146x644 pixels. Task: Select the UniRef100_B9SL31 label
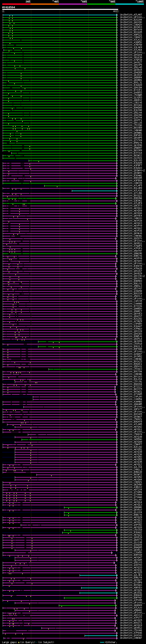point(131,82)
